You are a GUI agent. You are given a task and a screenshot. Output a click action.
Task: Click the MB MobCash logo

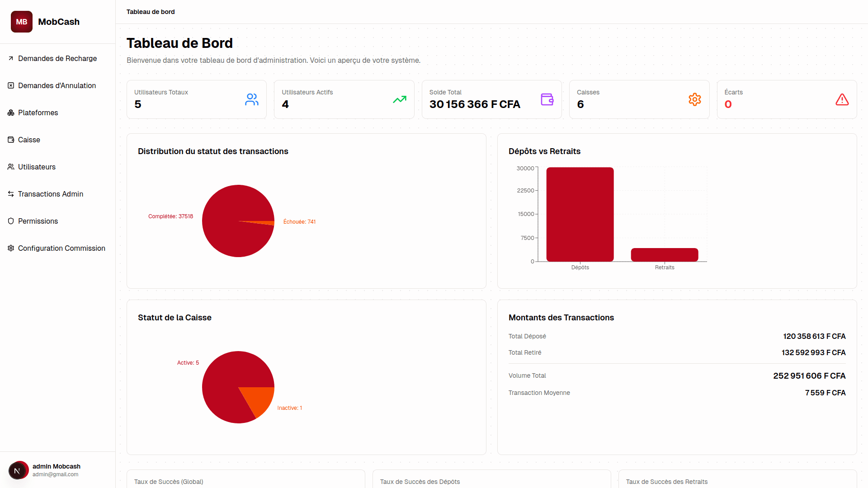point(45,21)
